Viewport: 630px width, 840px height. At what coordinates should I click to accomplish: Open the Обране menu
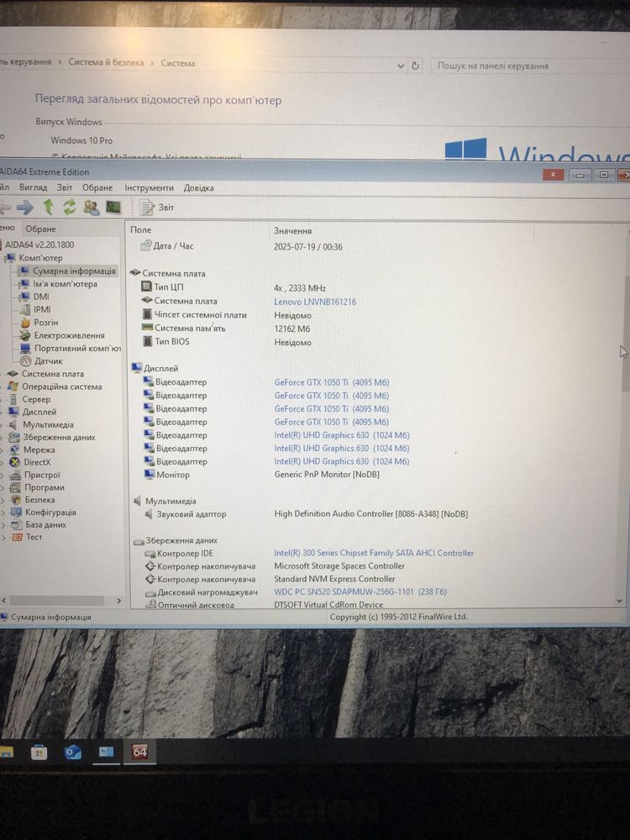click(97, 187)
